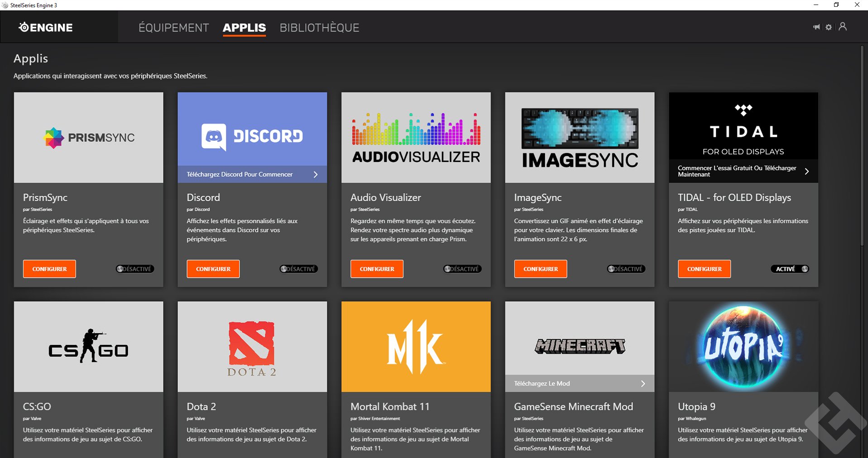Click the ImageSync title text
868x458 pixels.
click(538, 198)
